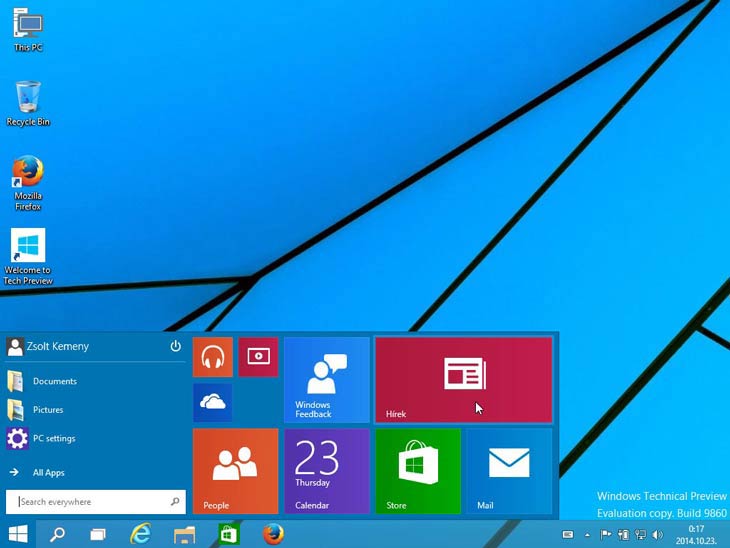The height and width of the screenshot is (548, 730).
Task: Open Documents from Start menu
Action: (x=54, y=381)
